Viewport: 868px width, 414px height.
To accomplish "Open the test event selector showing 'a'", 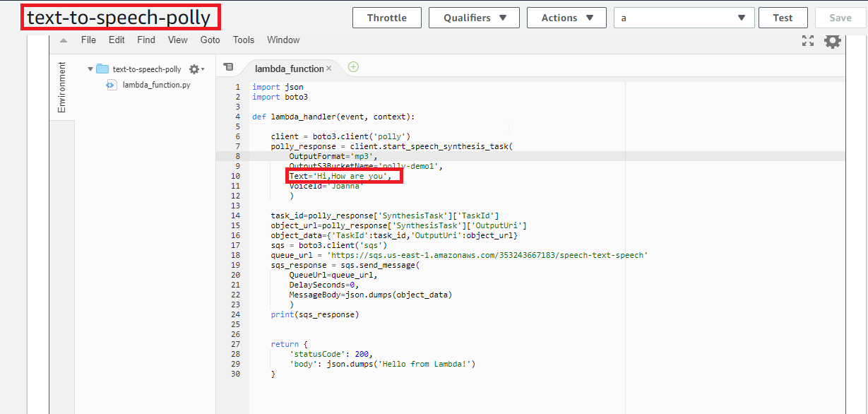I will [684, 18].
